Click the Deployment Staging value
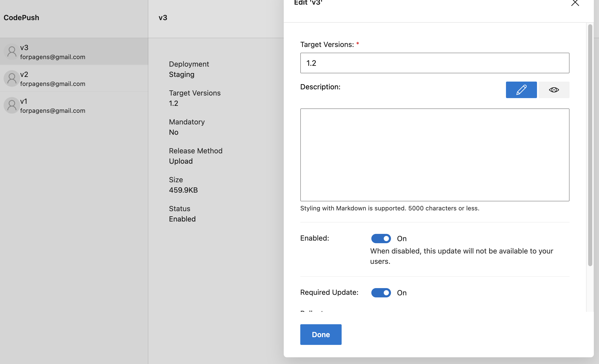The width and height of the screenshot is (599, 364). pyautogui.click(x=181, y=74)
